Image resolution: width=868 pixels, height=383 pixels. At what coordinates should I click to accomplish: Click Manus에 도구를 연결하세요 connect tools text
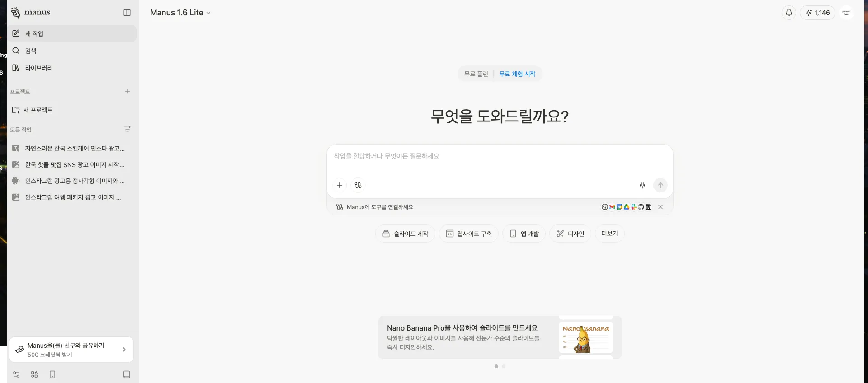[x=380, y=207]
